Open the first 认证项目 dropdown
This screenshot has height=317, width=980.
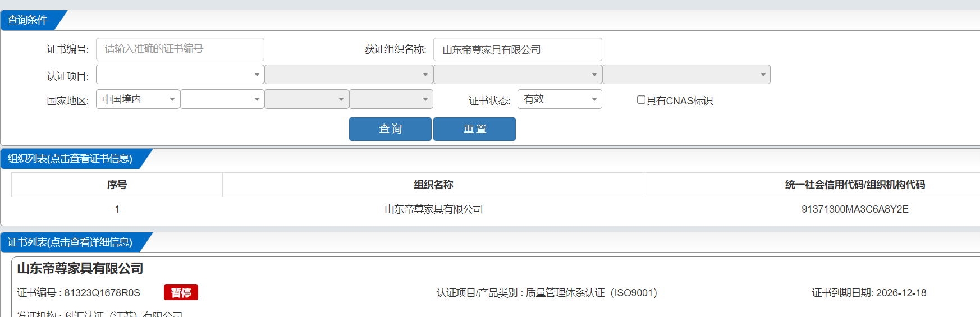coord(180,75)
